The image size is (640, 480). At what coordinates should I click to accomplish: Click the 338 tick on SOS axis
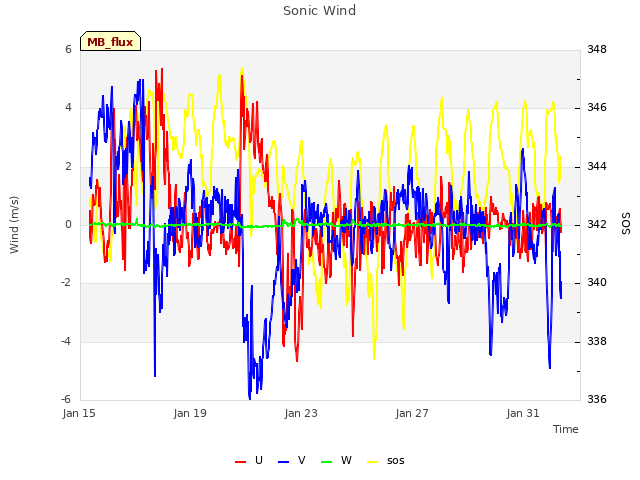click(x=597, y=341)
